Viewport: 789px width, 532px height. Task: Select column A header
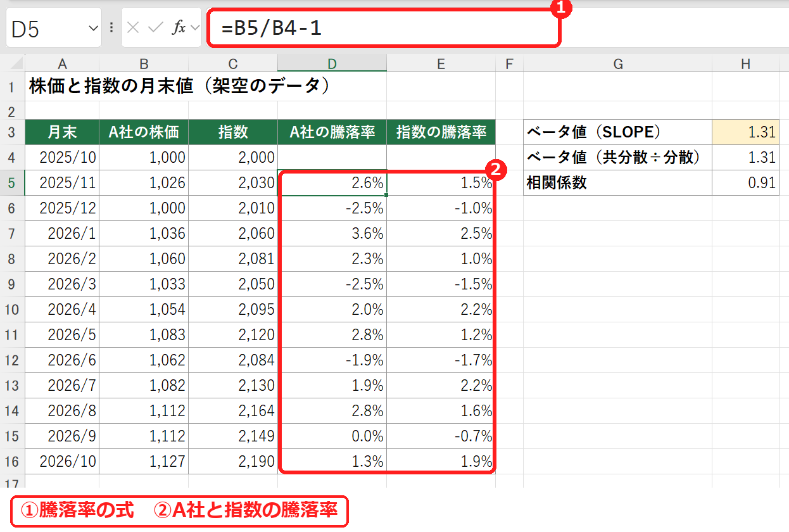tap(62, 63)
